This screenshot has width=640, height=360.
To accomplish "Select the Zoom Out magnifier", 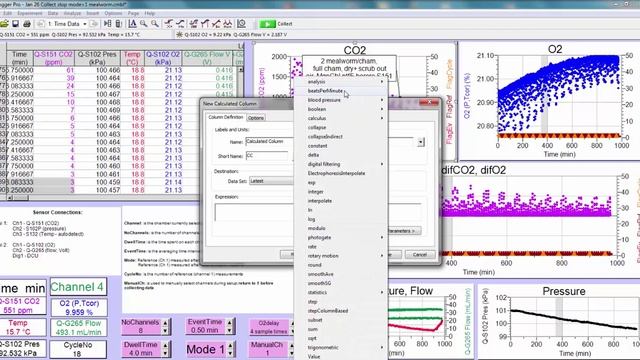I will tap(155, 24).
